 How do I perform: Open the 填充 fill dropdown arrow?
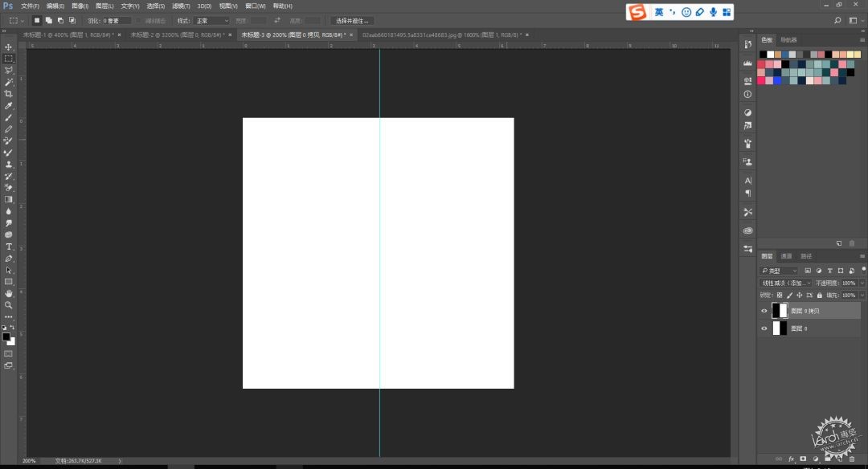[862, 296]
